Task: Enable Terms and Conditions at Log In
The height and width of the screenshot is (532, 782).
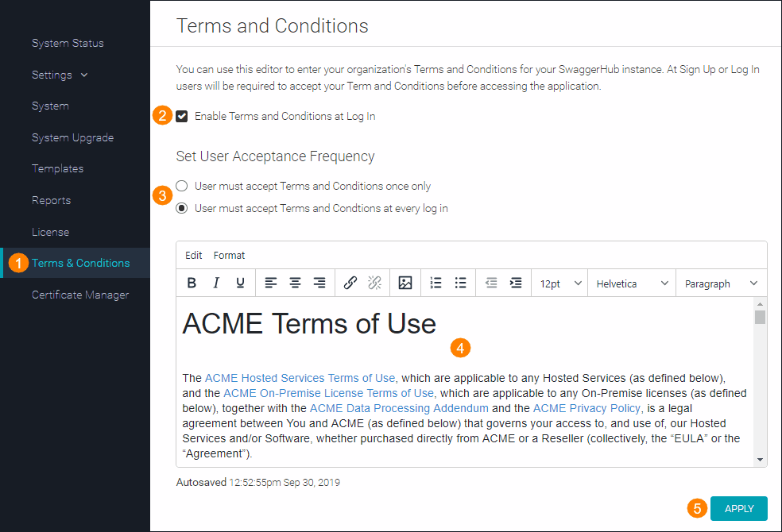Action: 182,115
